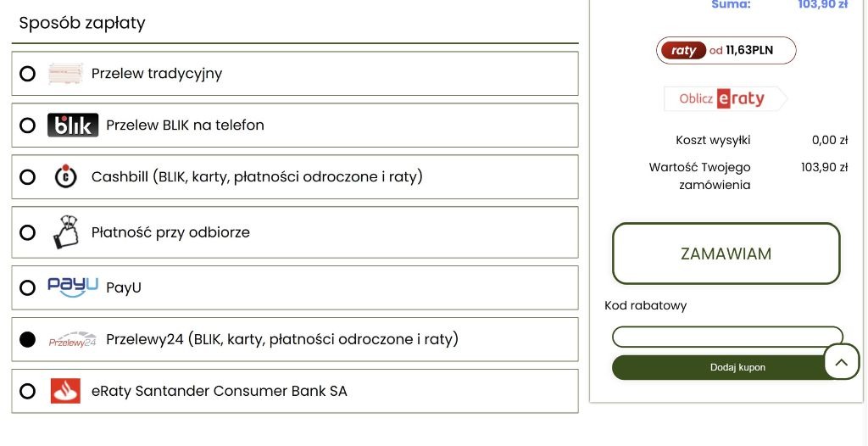Select Przelew BLIK na telefon radio button
868x446 pixels.
click(27, 125)
